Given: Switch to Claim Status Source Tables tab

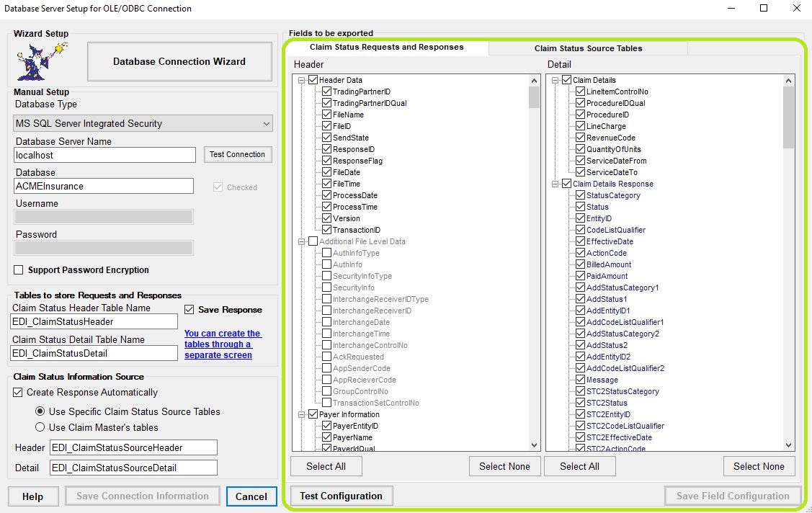Looking at the screenshot, I should 588,48.
